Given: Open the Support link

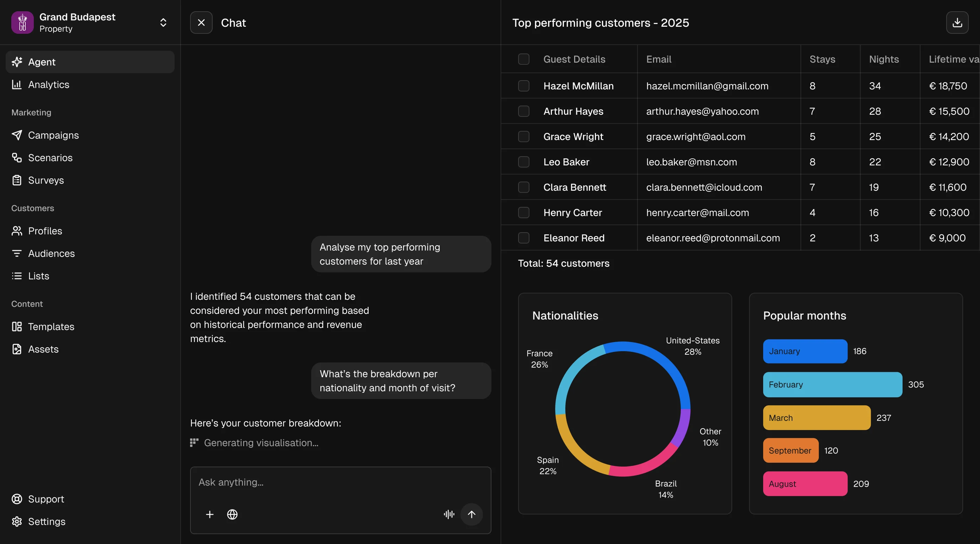Looking at the screenshot, I should (x=90, y=499).
